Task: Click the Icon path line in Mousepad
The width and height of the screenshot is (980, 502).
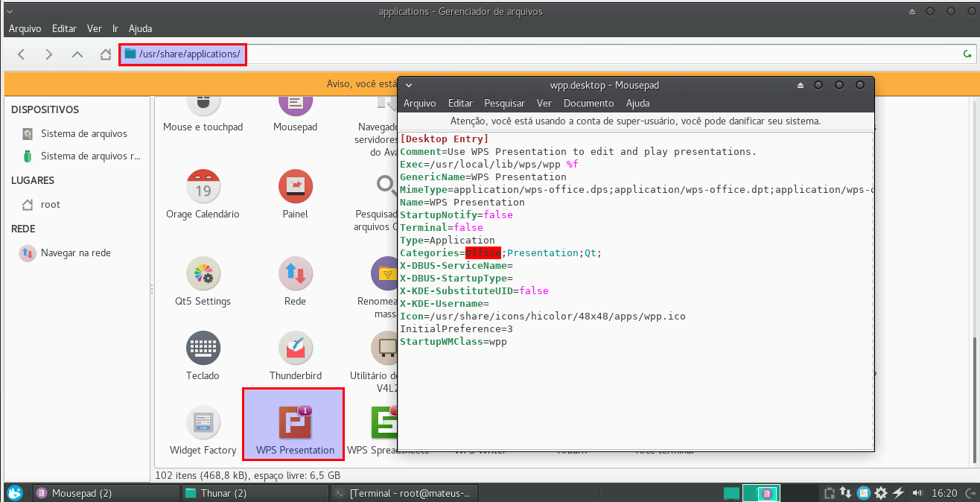Action: [x=543, y=317]
